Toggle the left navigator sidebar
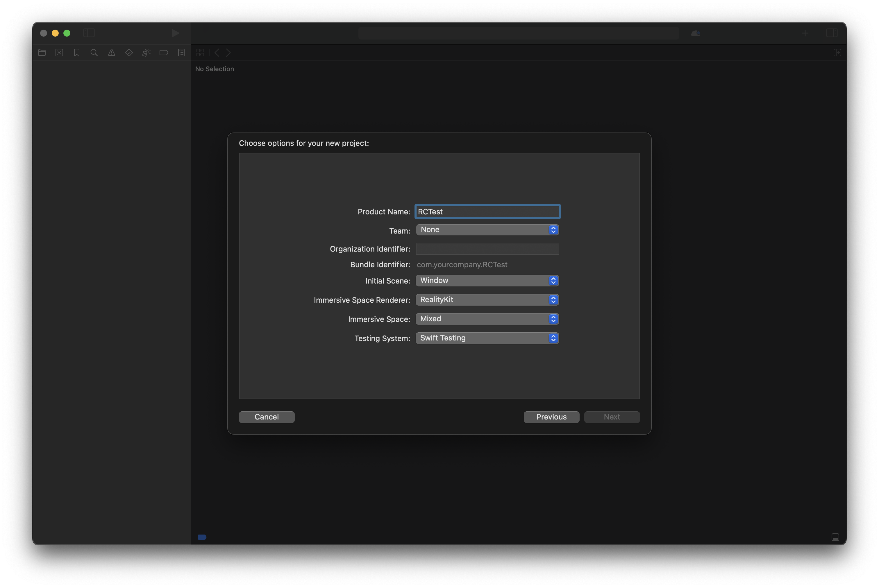Viewport: 879px width, 588px height. pyautogui.click(x=89, y=33)
